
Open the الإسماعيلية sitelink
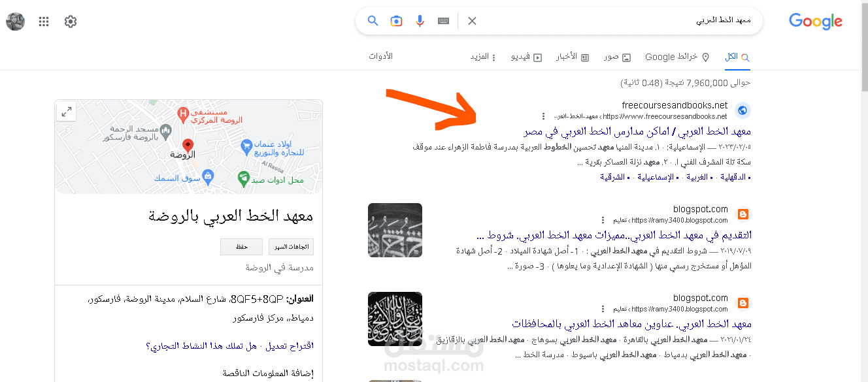655,177
